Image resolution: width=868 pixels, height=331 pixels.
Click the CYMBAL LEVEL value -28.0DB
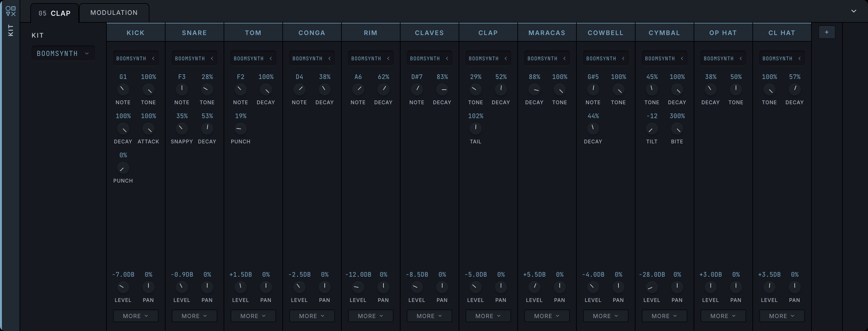click(x=652, y=274)
